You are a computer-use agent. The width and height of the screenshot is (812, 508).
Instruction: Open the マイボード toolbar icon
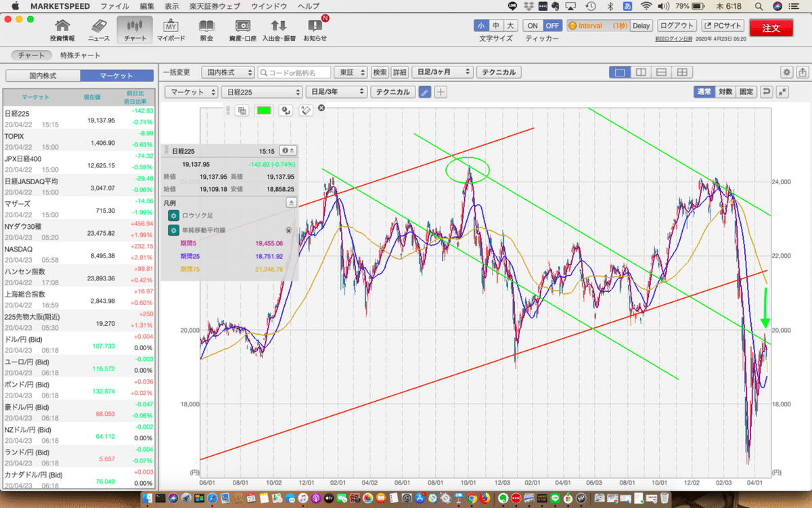(x=171, y=30)
